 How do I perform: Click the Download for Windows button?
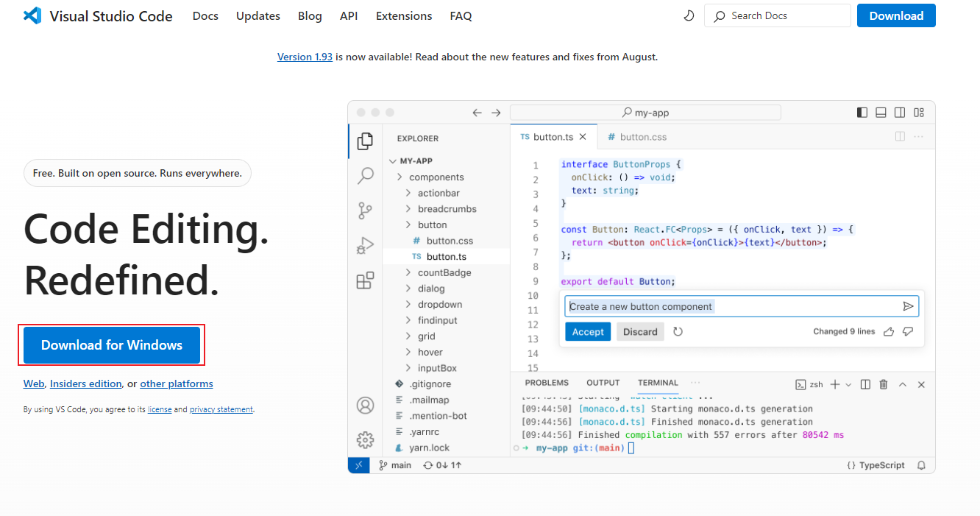[x=112, y=345]
